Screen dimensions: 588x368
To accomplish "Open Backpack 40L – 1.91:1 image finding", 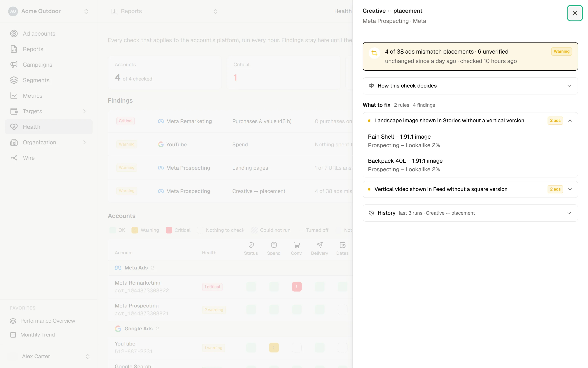I will tap(470, 165).
